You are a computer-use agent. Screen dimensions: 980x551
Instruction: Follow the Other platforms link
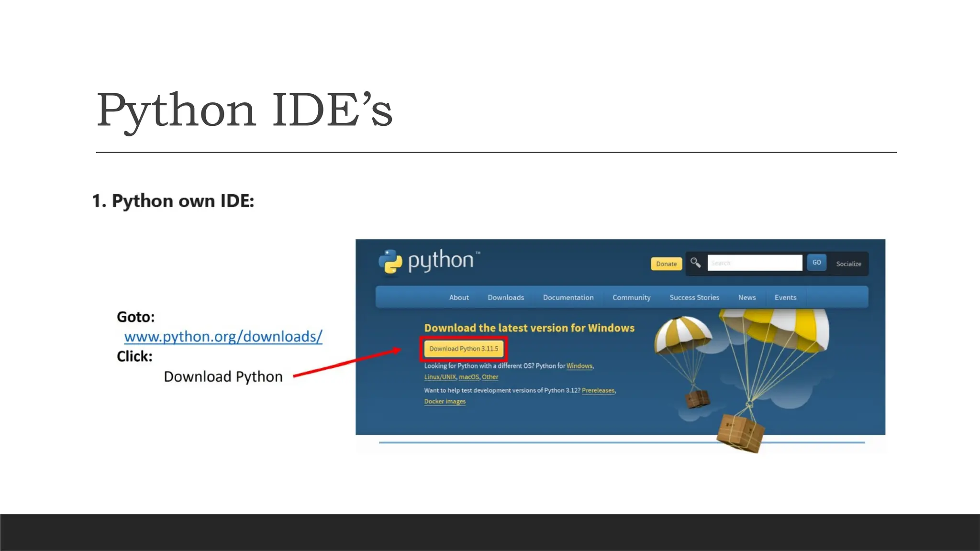coord(490,377)
